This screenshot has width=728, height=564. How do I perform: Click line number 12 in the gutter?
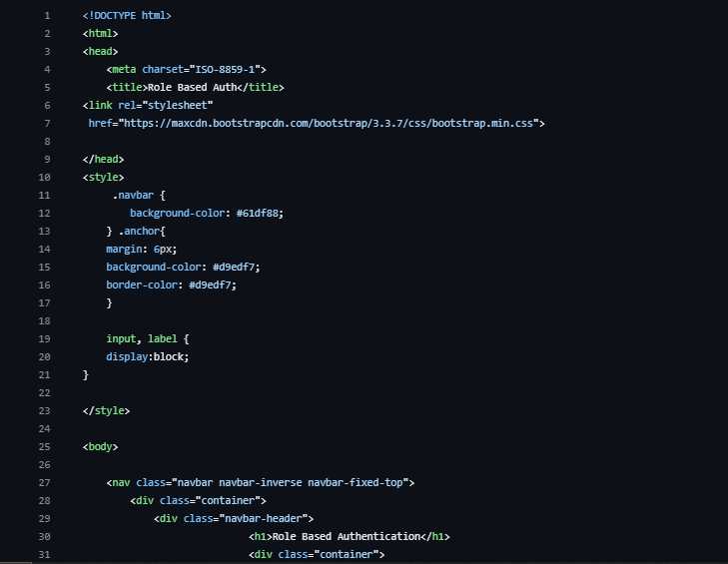[x=45, y=214]
